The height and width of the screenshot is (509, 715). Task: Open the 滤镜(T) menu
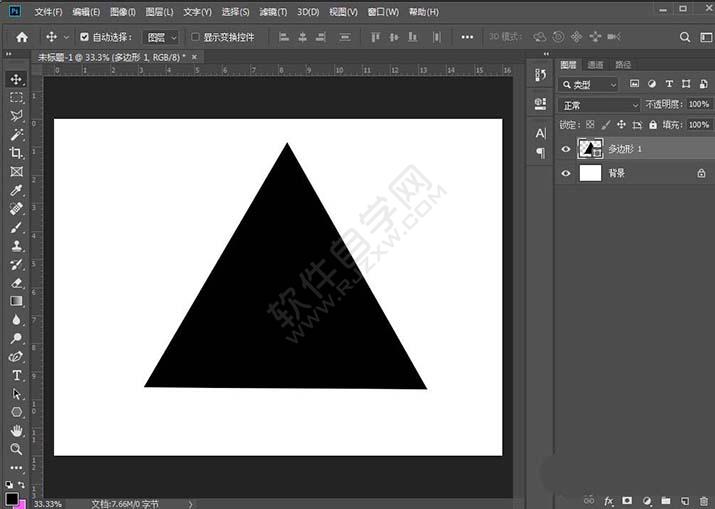pos(273,12)
